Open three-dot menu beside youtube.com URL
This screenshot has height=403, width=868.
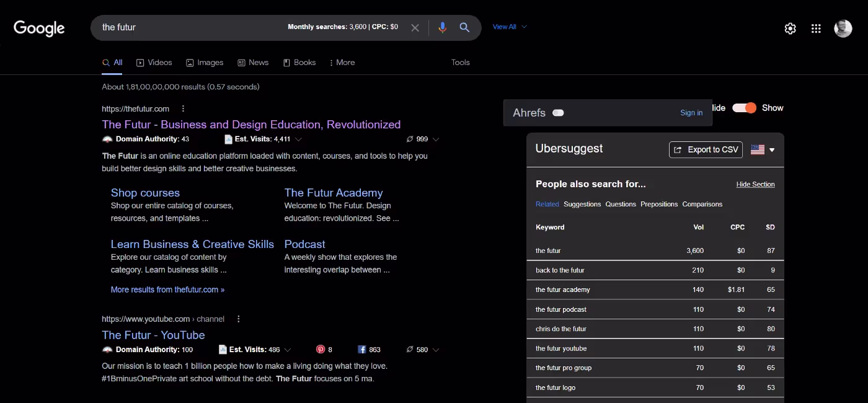(x=238, y=319)
